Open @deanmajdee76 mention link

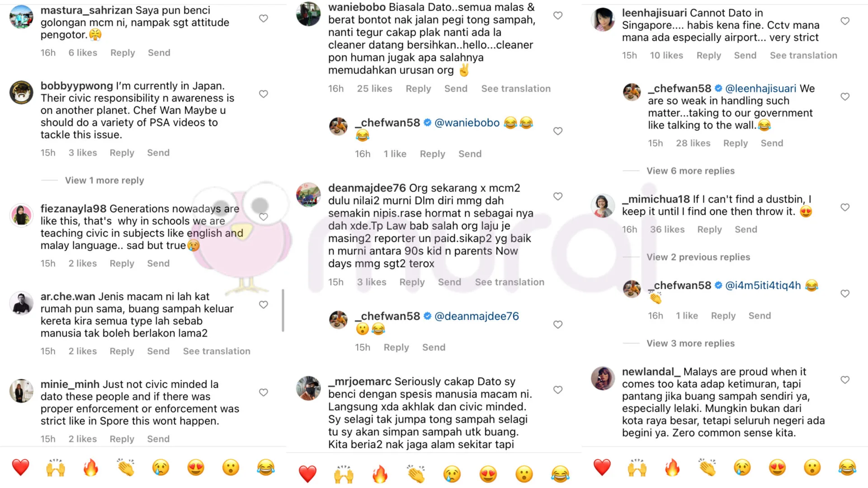click(476, 316)
